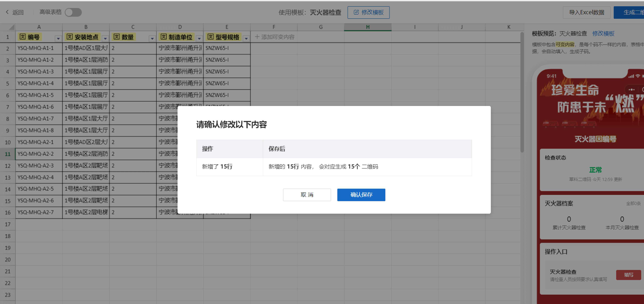Click the 返回 back arrow icon
This screenshot has width=644, height=304.
[7, 12]
